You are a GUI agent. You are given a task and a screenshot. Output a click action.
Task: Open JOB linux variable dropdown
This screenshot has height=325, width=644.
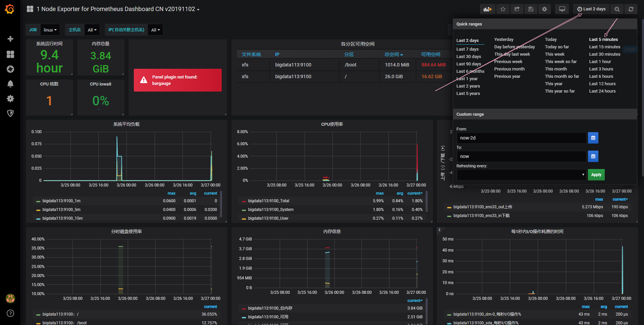[x=50, y=30]
